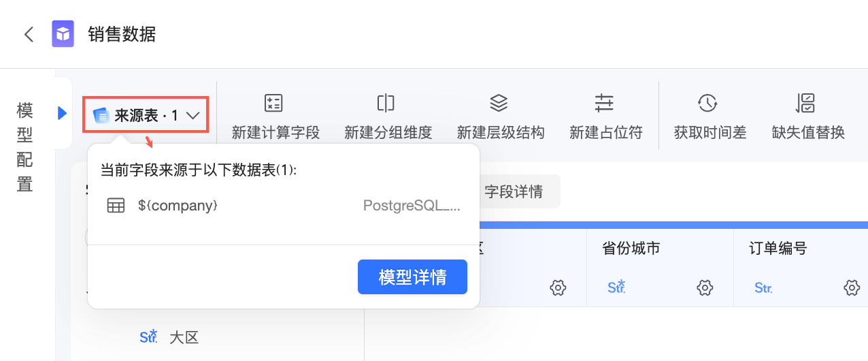The width and height of the screenshot is (868, 361).
Task: Click the Str. type of 省份城市
Action: coord(616,287)
